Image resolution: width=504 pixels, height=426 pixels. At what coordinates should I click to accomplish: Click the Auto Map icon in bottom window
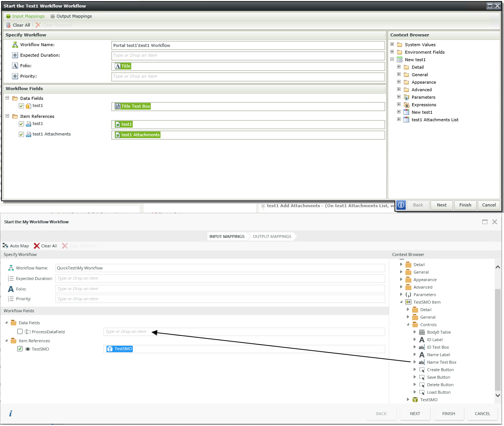pyautogui.click(x=6, y=246)
